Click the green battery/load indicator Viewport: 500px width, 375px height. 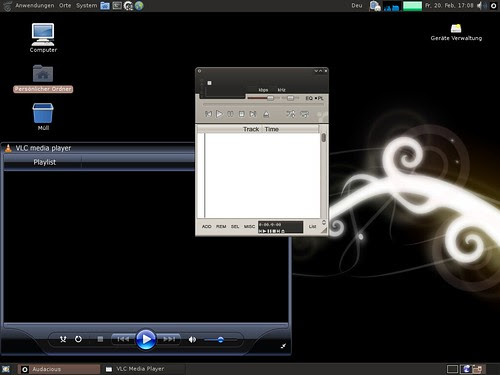412,6
